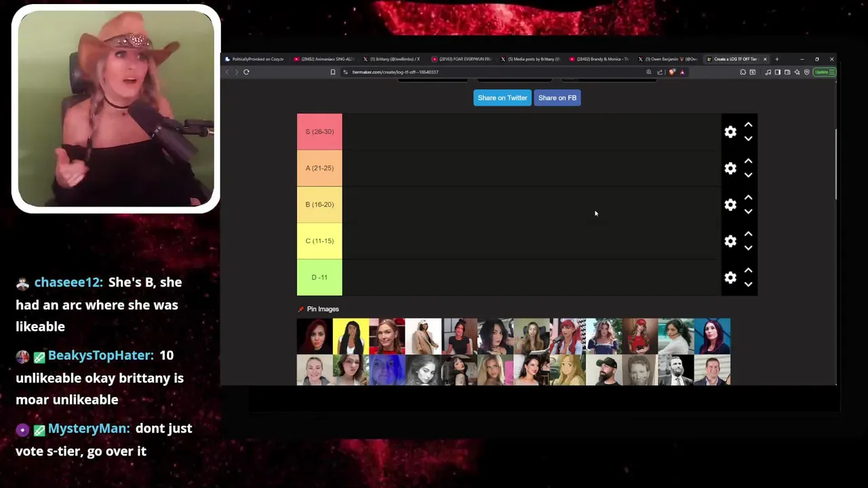This screenshot has height=488, width=868.
Task: Open the Media posts by Brittany tab
Action: coord(530,59)
